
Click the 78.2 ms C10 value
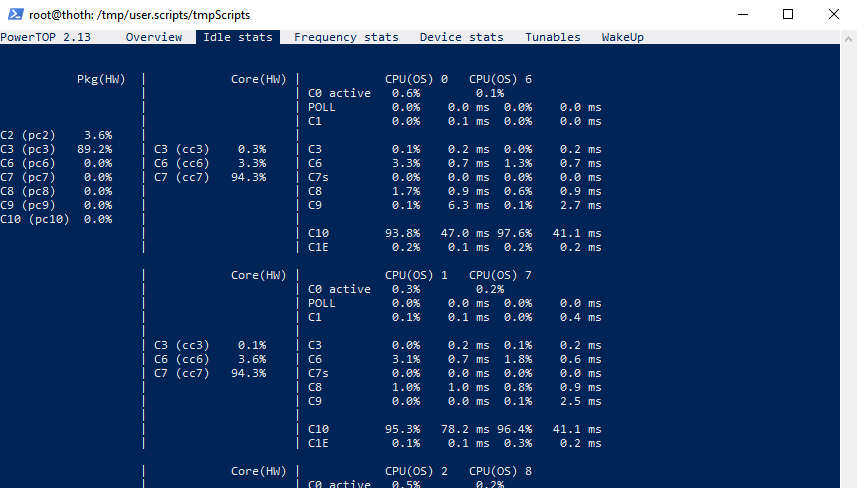click(465, 430)
